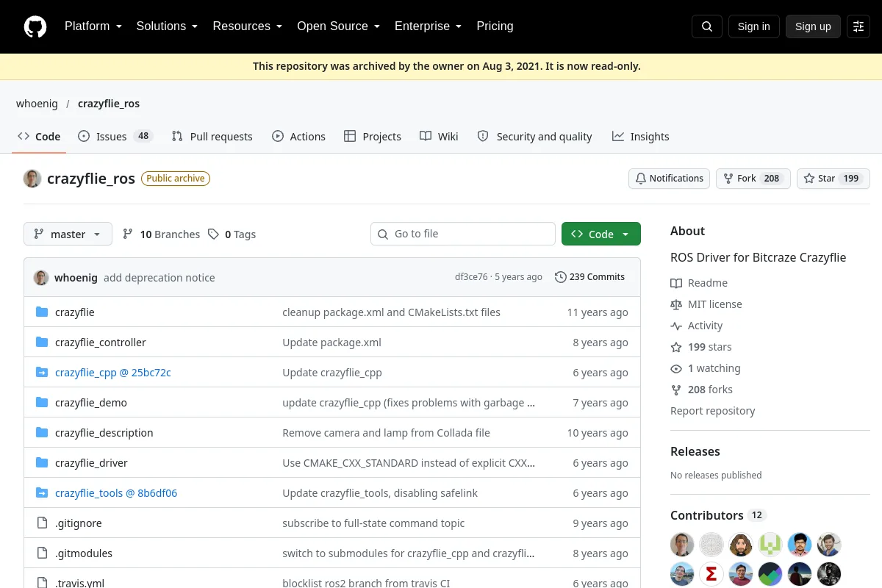Fork the repository

[753, 179]
